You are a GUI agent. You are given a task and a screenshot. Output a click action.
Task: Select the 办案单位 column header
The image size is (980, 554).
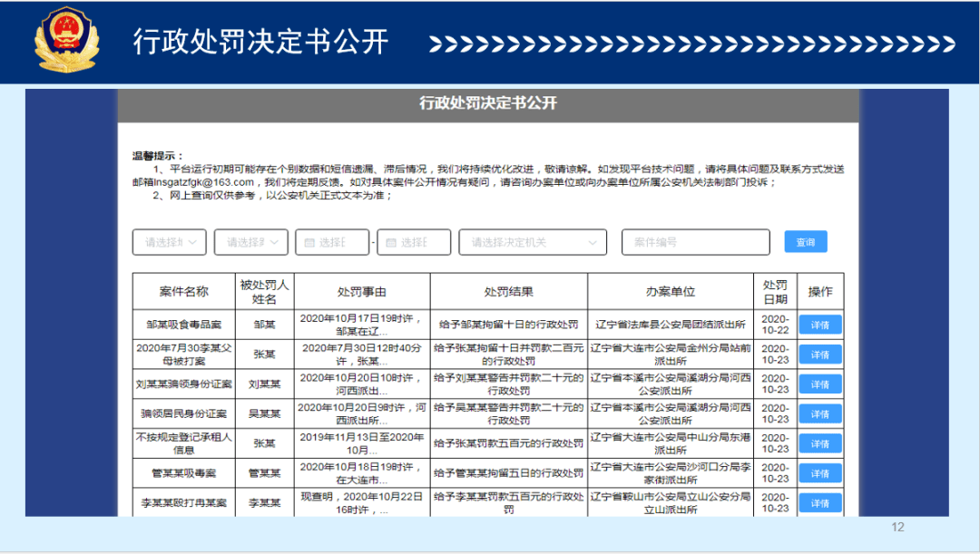point(671,291)
